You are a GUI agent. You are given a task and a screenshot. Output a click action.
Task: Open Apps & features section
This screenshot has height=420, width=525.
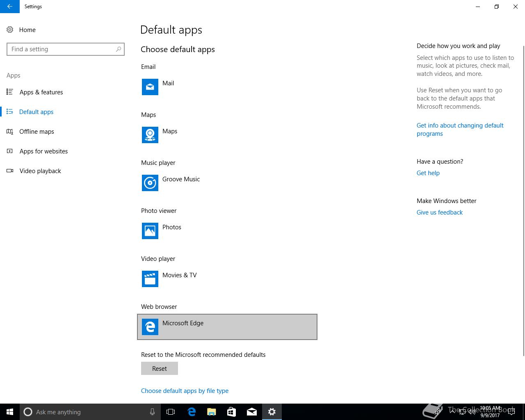tap(41, 92)
